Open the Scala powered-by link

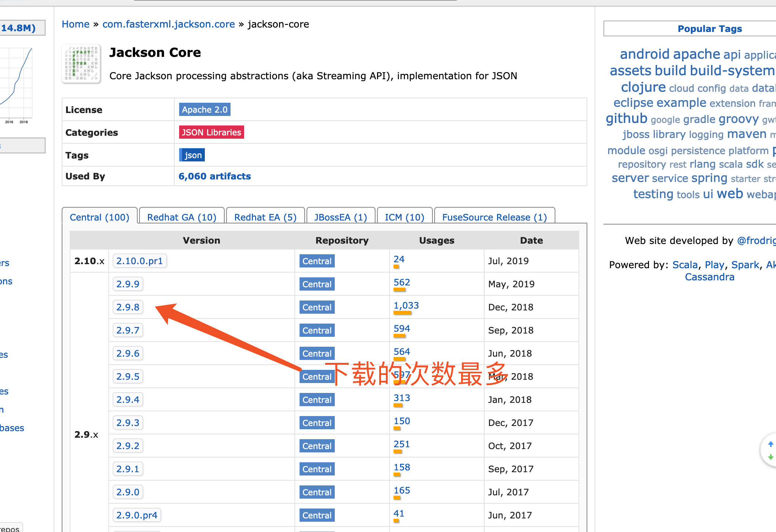[x=685, y=265]
